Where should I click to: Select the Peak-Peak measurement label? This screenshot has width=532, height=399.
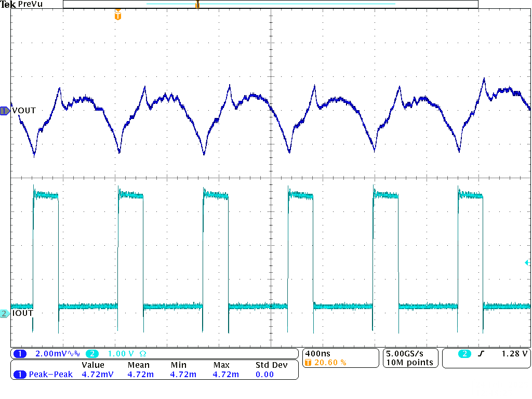51,374
